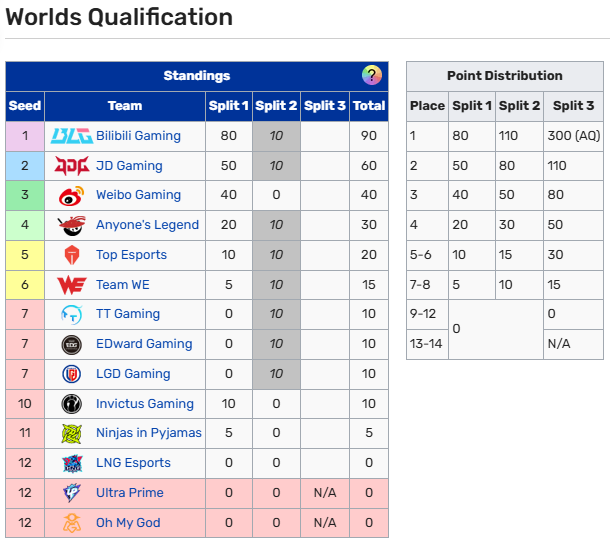610x544 pixels.
Task: Click the Weibo Gaming eye logo
Action: tap(72, 196)
